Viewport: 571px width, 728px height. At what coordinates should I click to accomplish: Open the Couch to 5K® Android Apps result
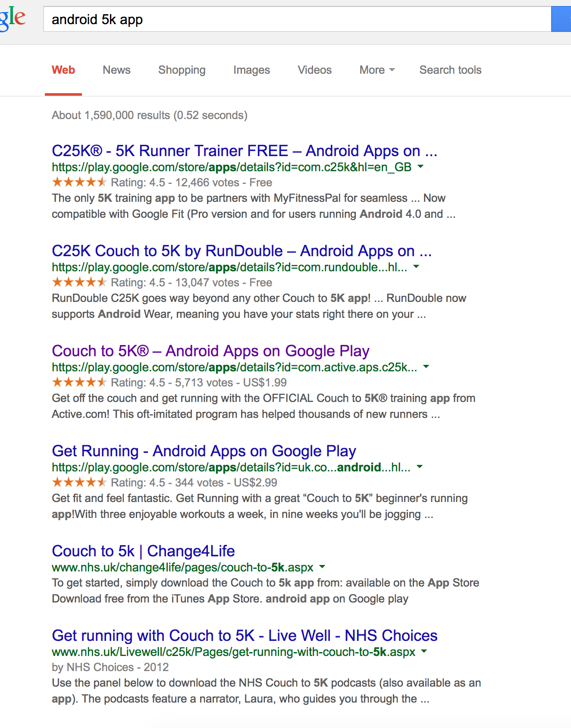click(x=210, y=351)
